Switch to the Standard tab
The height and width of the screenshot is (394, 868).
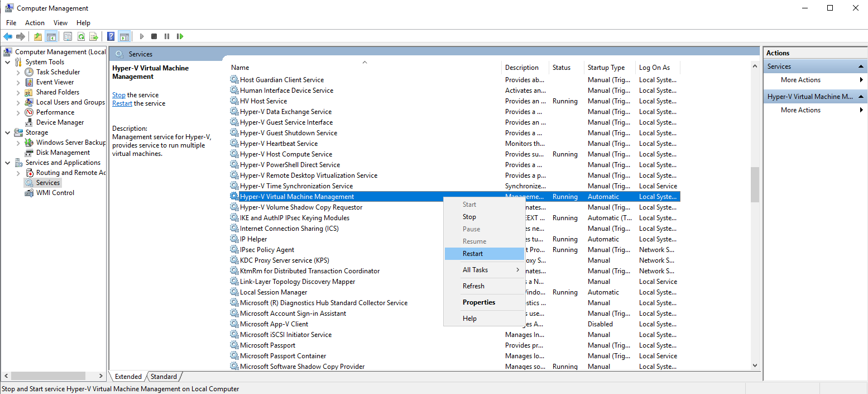164,377
